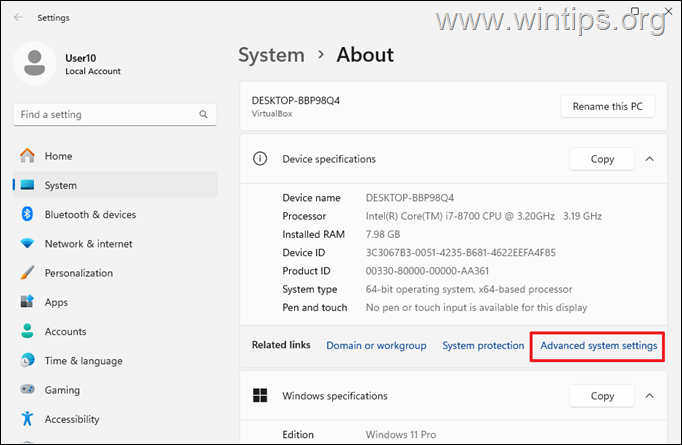The width and height of the screenshot is (682, 445).
Task: Click the Windows specifications logo icon
Action: 260,395
